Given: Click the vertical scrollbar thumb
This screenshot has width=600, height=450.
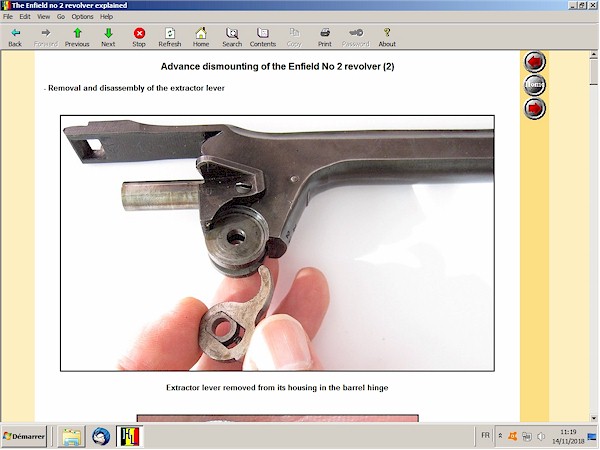Looking at the screenshot, I should (593, 72).
